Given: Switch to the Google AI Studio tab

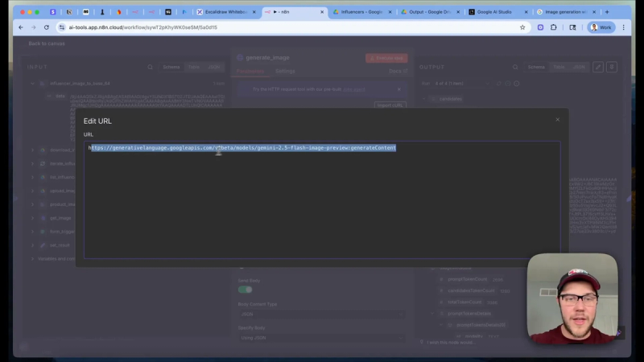Looking at the screenshot, I should (x=494, y=12).
